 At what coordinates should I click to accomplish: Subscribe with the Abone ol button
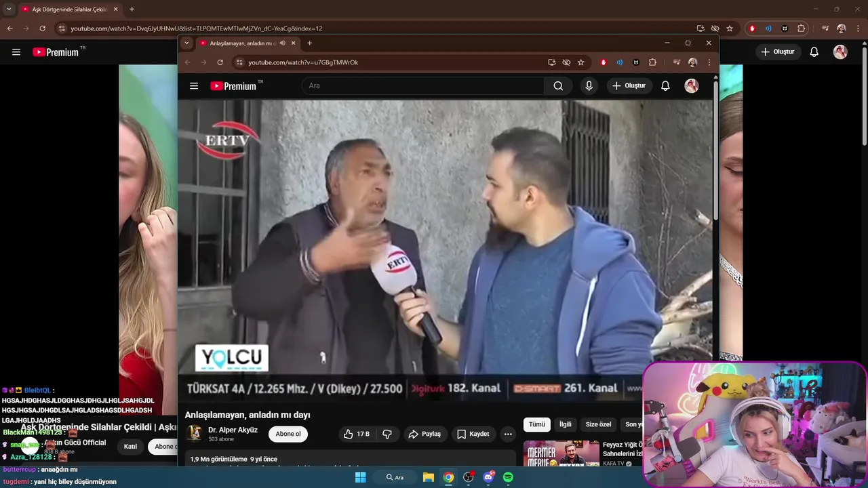288,434
